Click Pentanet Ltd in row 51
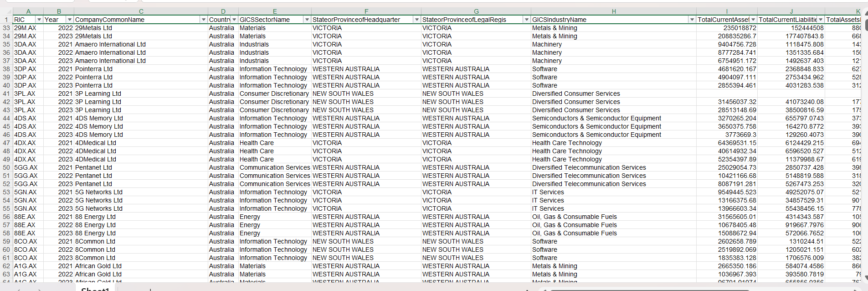868x291 pixels. click(93, 176)
